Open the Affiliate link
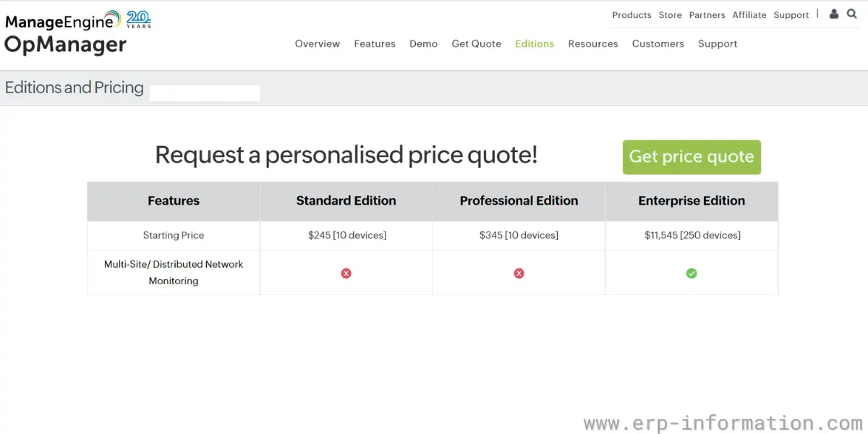Screen dimensions: 868x434 (749, 15)
